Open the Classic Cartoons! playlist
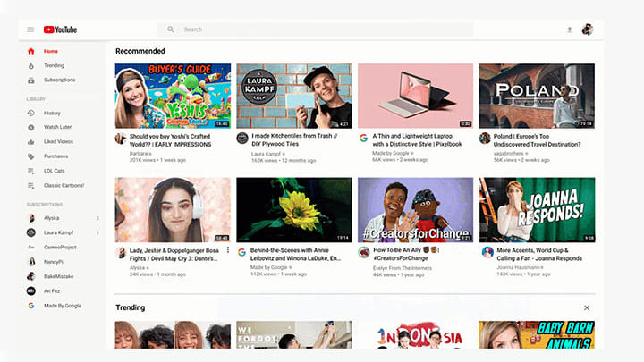644x362 pixels. [64, 186]
